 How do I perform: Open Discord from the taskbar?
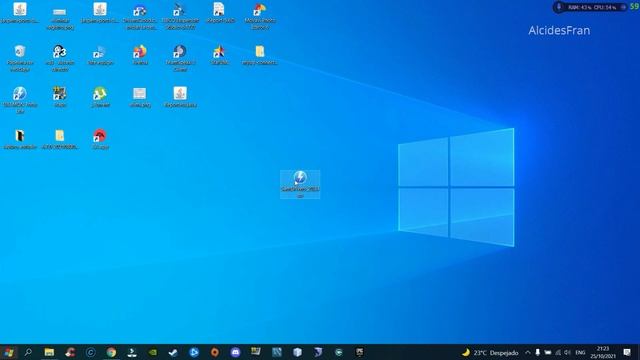[x=236, y=352]
